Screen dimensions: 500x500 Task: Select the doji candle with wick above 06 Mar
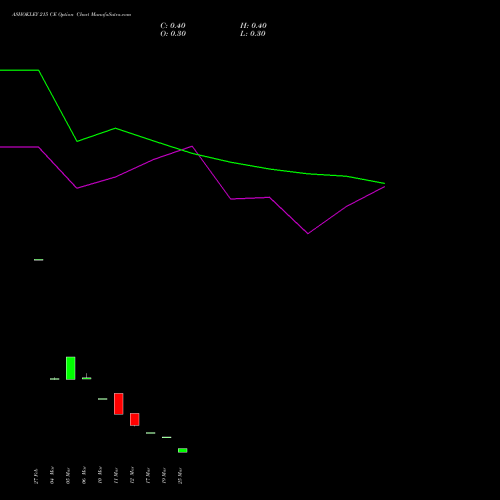tap(87, 378)
